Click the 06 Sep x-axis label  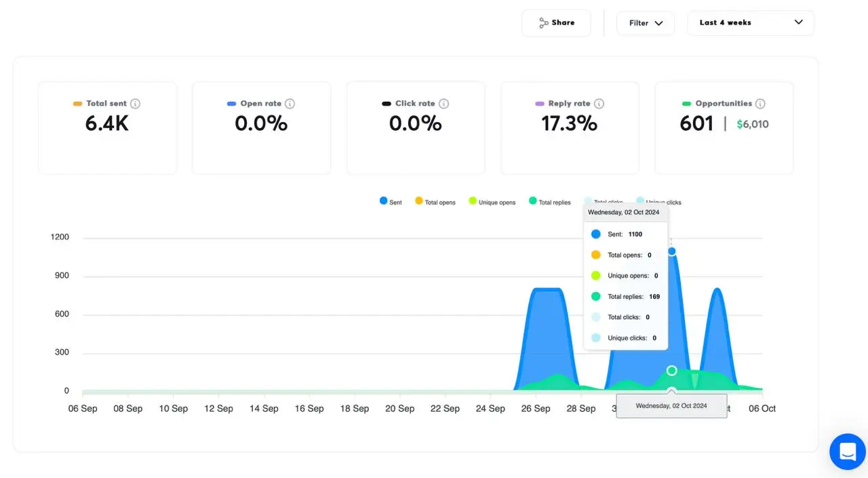tap(83, 408)
